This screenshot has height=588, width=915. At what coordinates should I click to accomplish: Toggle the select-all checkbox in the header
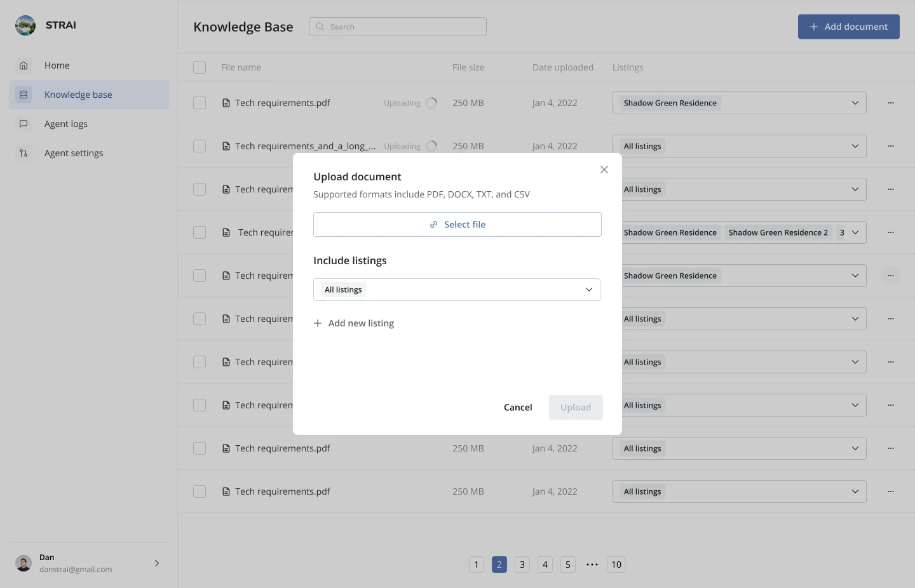(x=199, y=67)
